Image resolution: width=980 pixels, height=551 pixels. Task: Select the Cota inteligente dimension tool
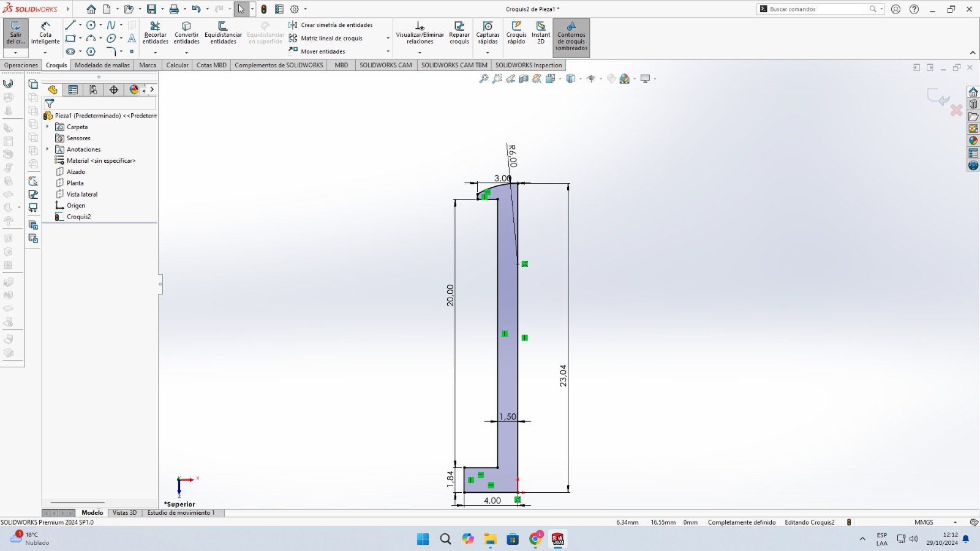pyautogui.click(x=45, y=33)
